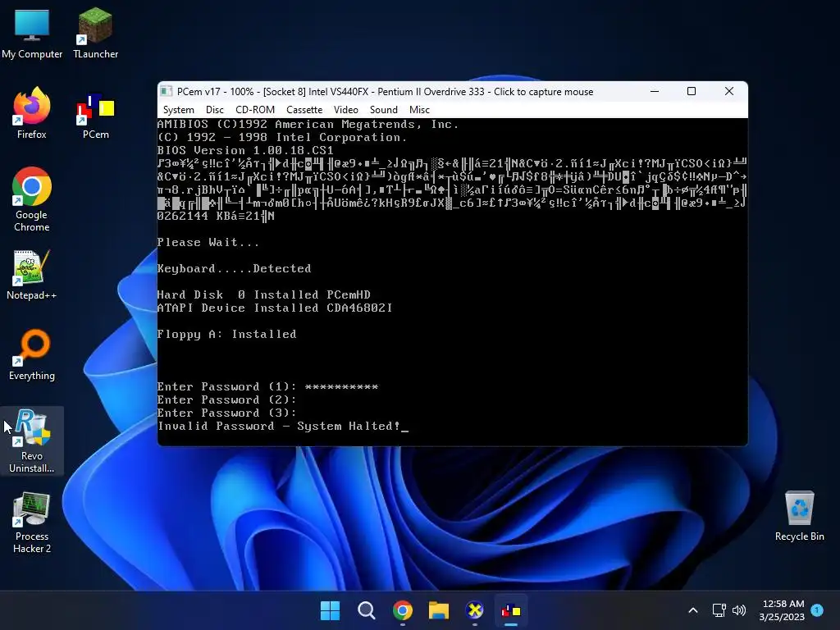This screenshot has height=630, width=840.
Task: Click 'Hard Disk 0 Installed PCemHD' line
Action: click(x=264, y=294)
